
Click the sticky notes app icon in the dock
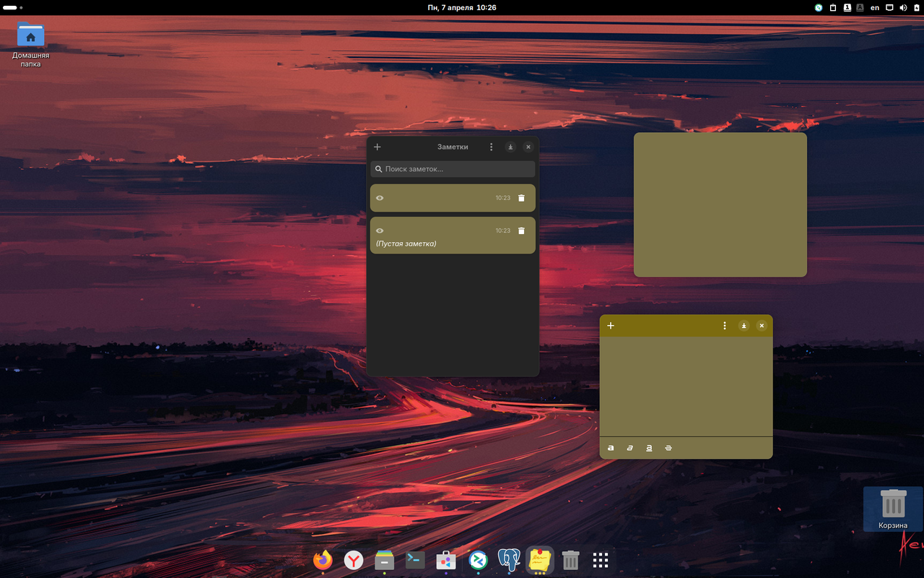[x=540, y=560]
